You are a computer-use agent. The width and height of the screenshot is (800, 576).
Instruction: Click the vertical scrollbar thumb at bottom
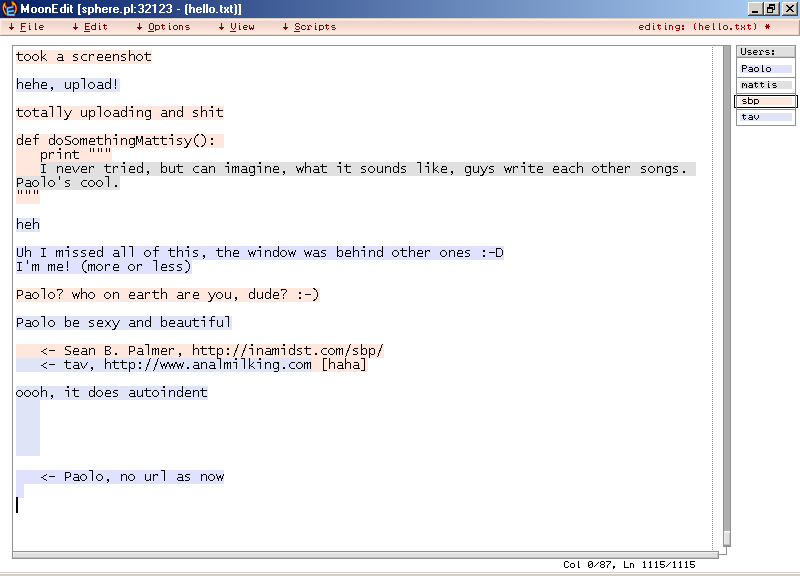pyautogui.click(x=727, y=538)
